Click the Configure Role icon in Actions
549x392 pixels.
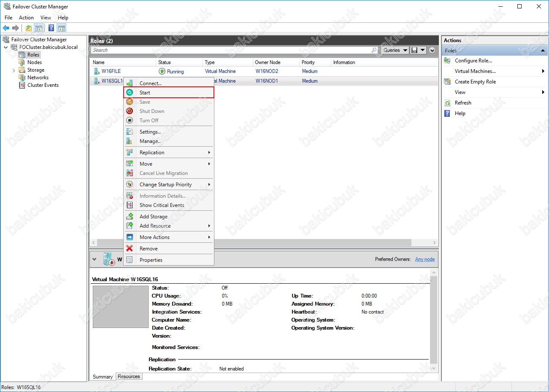[x=447, y=61]
